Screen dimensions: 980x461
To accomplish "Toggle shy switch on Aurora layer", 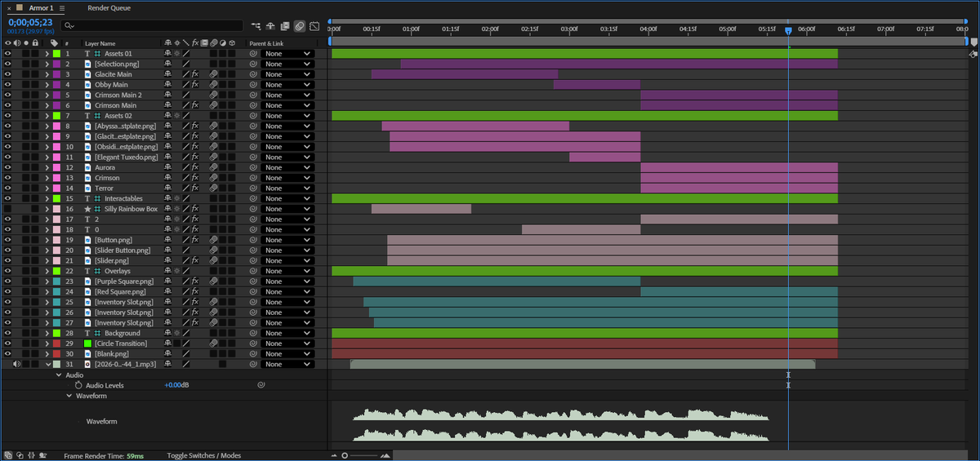I will (167, 167).
